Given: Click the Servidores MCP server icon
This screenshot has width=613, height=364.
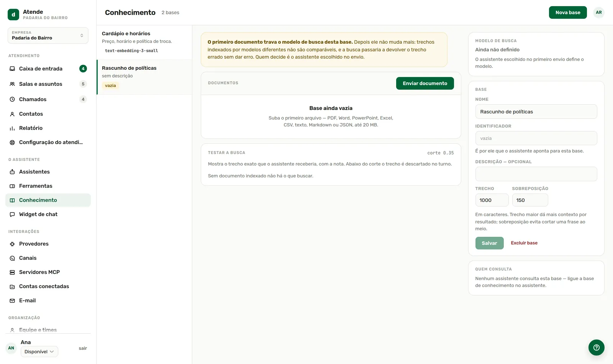Looking at the screenshot, I should coord(12,272).
